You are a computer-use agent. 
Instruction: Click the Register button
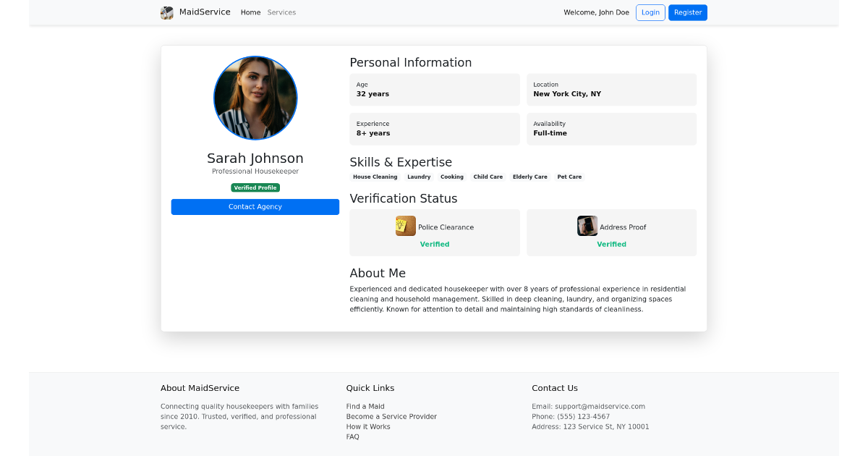coord(687,12)
